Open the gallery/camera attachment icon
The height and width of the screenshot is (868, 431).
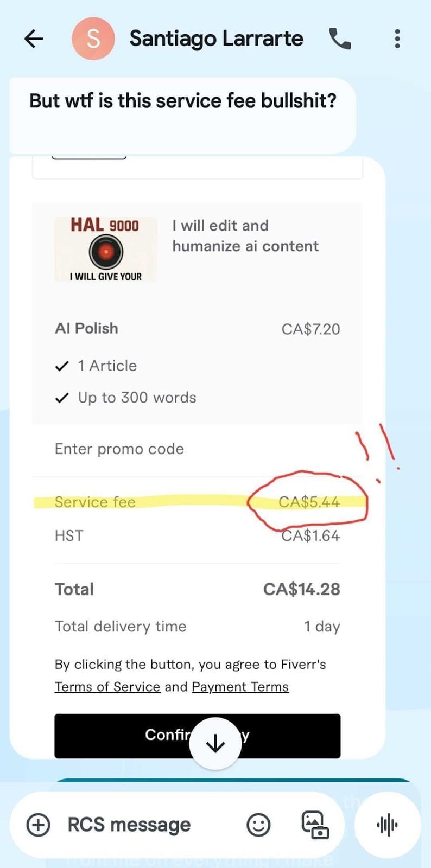(315, 825)
